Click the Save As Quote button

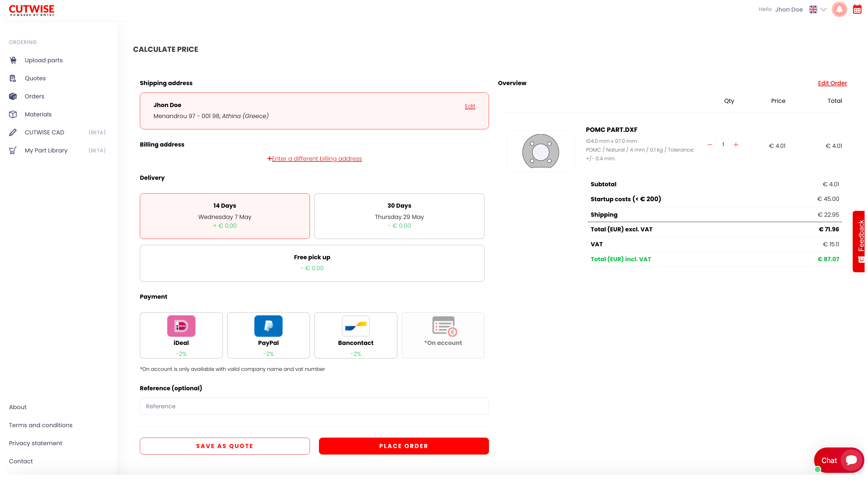tap(224, 446)
